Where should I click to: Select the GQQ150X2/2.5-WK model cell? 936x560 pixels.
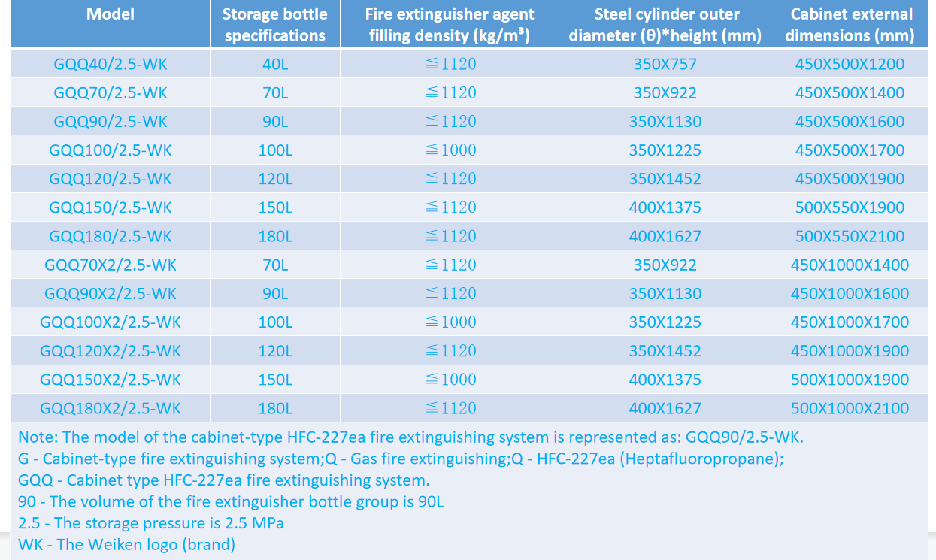pos(111,380)
